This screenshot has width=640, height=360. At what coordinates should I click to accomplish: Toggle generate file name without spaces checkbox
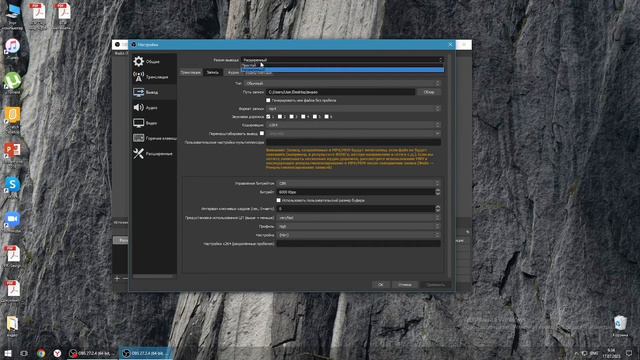268,100
